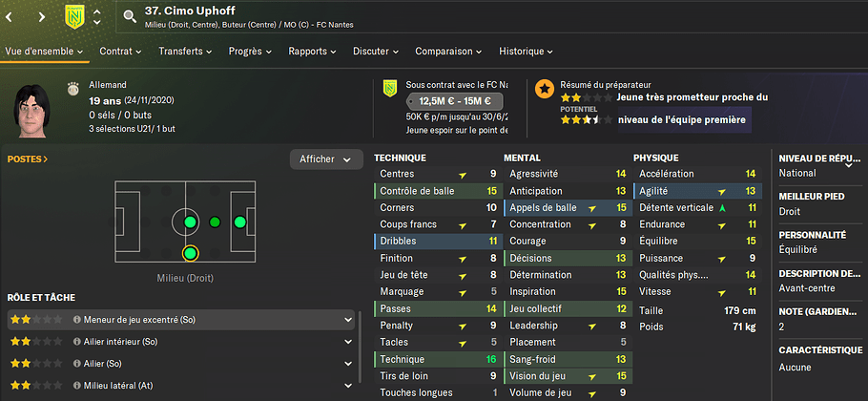Open the Postes link

point(27,158)
